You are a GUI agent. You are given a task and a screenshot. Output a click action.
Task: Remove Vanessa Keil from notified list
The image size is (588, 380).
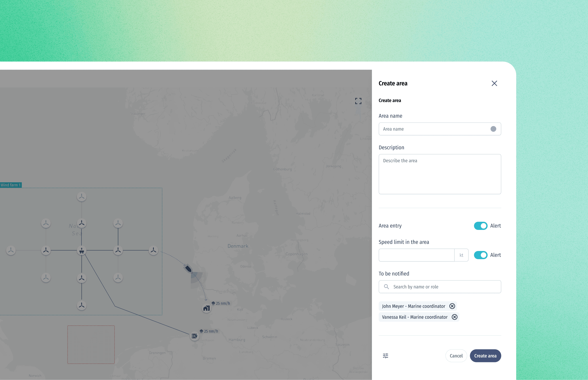(454, 317)
